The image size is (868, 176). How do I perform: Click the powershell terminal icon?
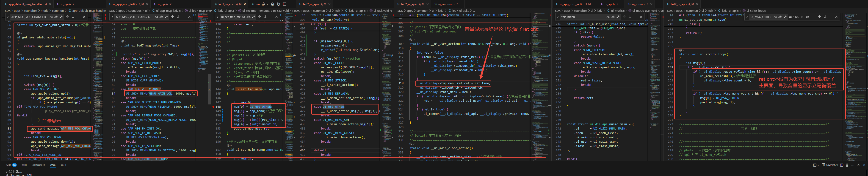(823, 165)
